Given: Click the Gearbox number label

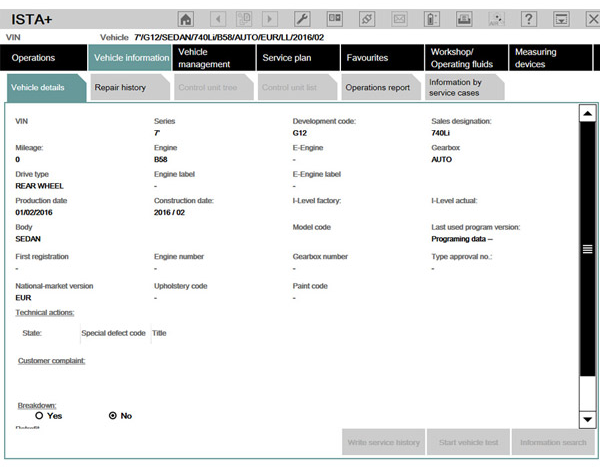Looking at the screenshot, I should (x=320, y=257).
